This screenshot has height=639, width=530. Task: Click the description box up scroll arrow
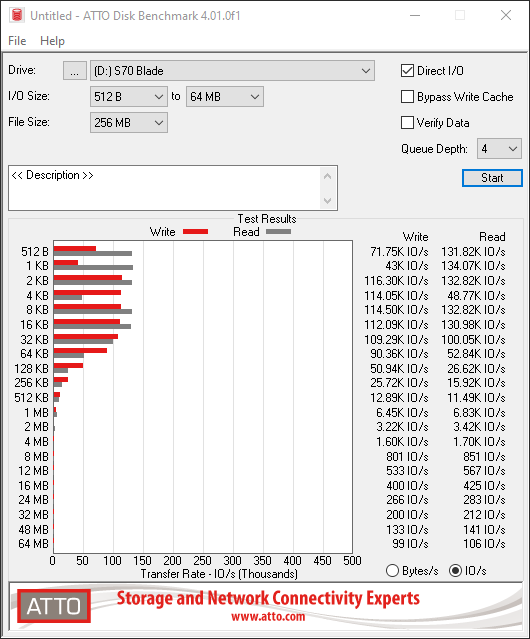(328, 176)
